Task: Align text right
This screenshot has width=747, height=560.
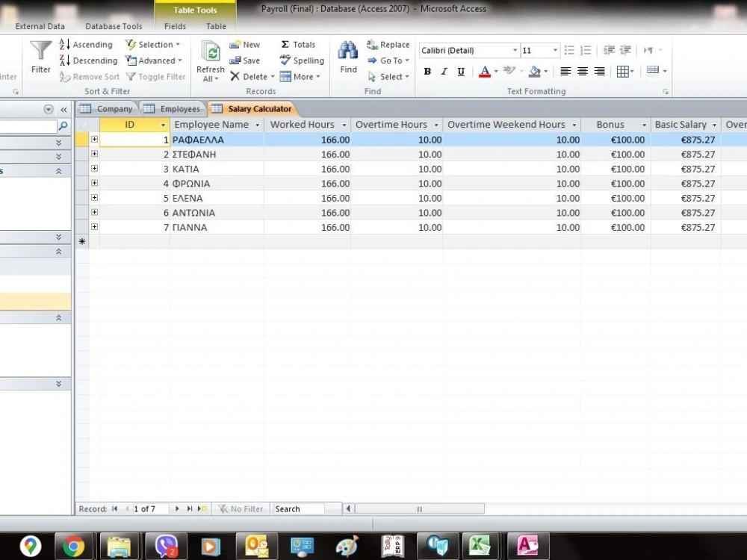Action: [x=599, y=72]
